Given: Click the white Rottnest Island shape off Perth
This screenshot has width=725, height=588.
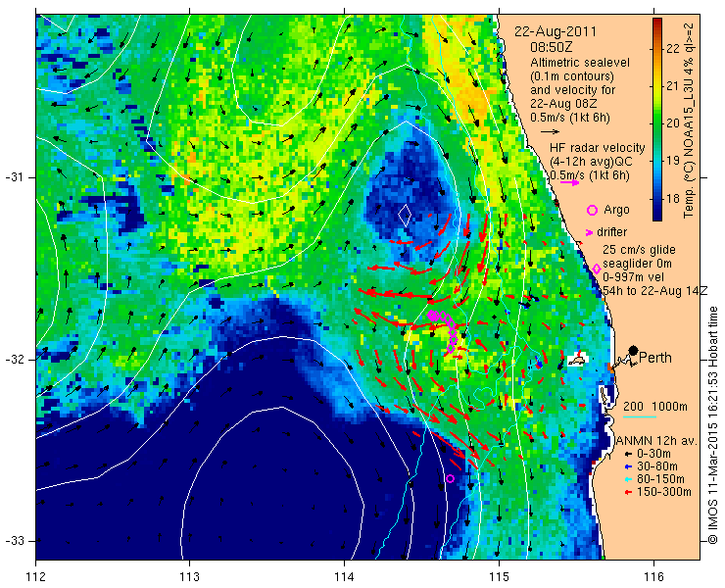Looking at the screenshot, I should (x=576, y=360).
